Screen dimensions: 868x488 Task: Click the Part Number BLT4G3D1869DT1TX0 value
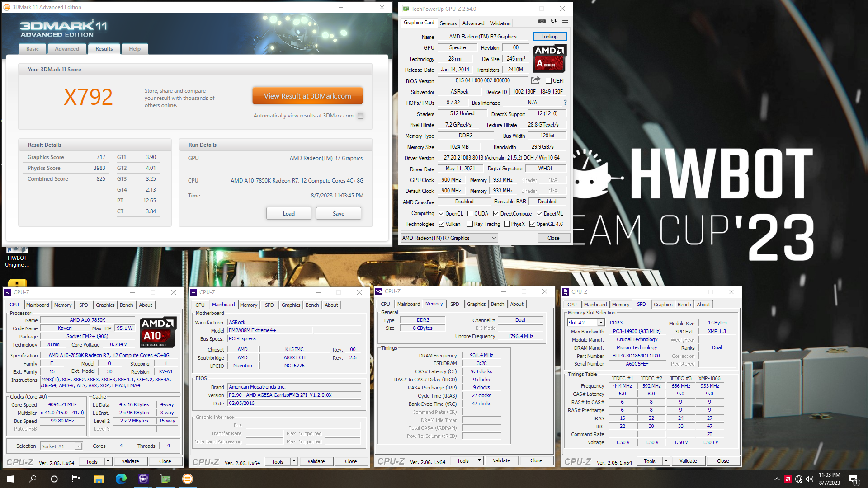coord(637,356)
